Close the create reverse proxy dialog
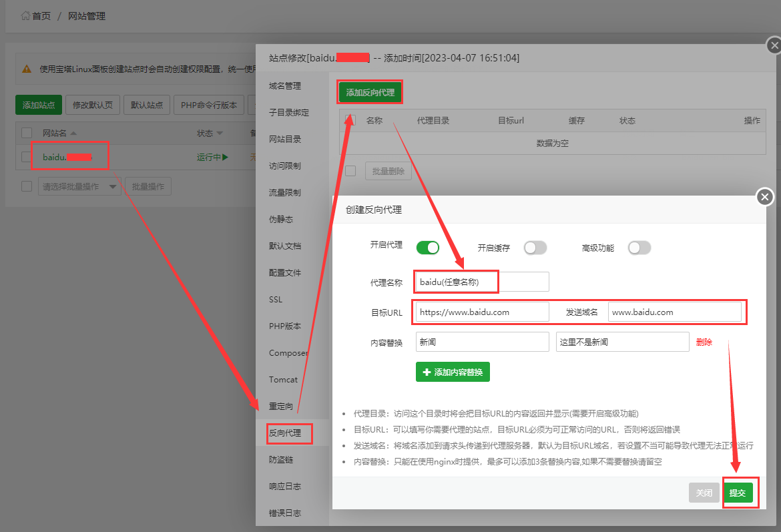Image resolution: width=781 pixels, height=532 pixels. [765, 197]
